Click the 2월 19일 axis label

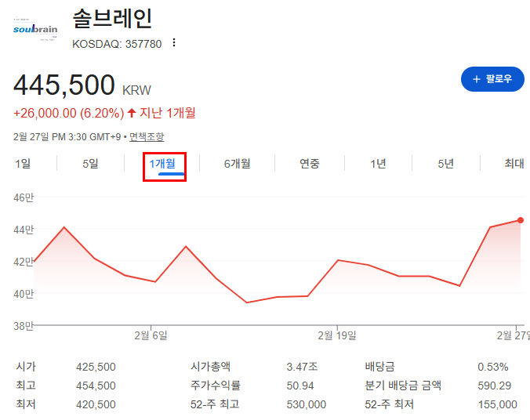click(x=337, y=335)
